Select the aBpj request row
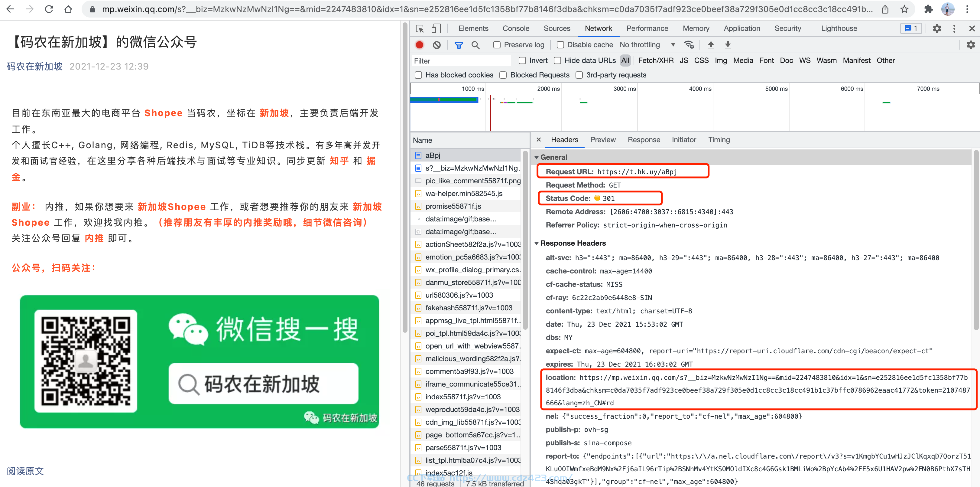 click(466, 155)
